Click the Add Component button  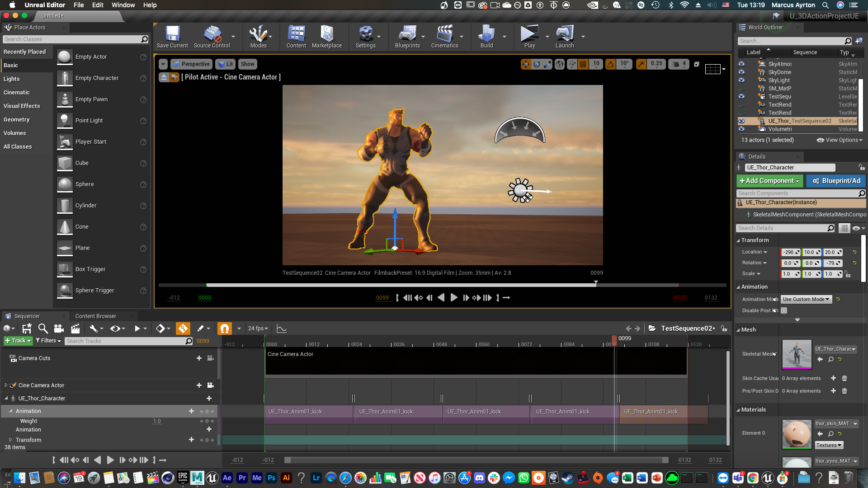(769, 181)
